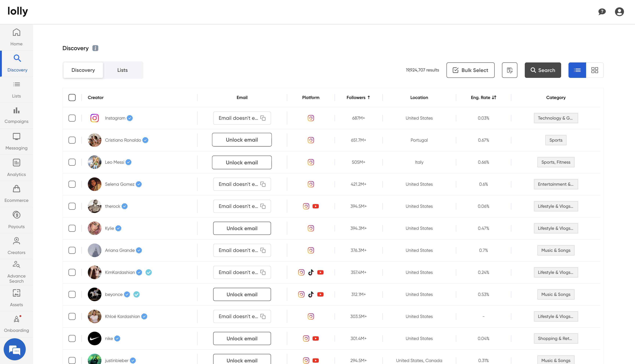This screenshot has width=635, height=364.
Task: Unlock email for Leo Messi
Action: click(242, 163)
